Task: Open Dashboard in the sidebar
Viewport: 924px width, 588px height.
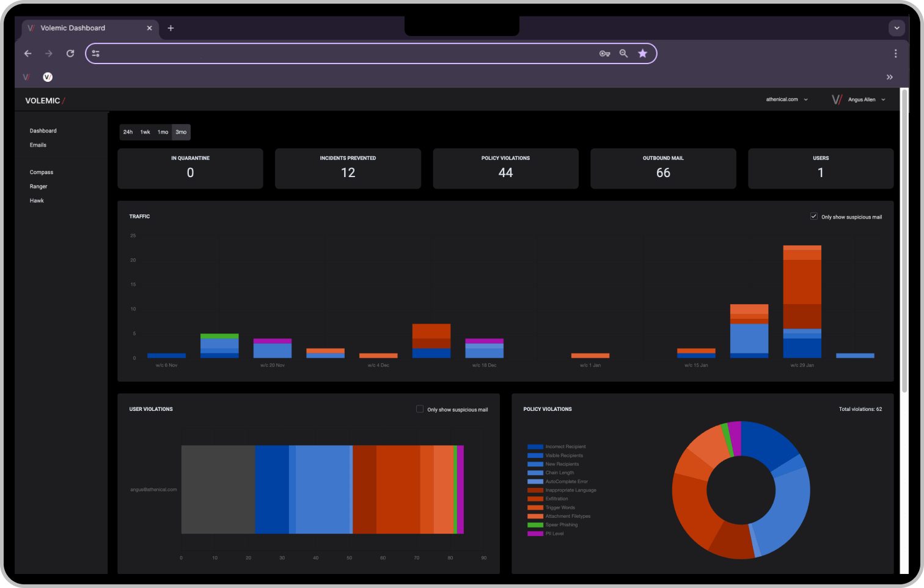Action: (43, 131)
